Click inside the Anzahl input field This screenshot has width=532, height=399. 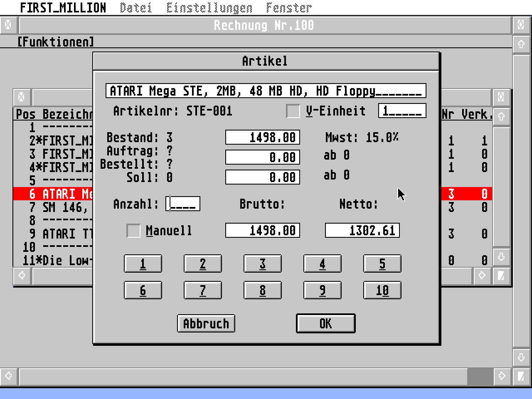coord(183,203)
